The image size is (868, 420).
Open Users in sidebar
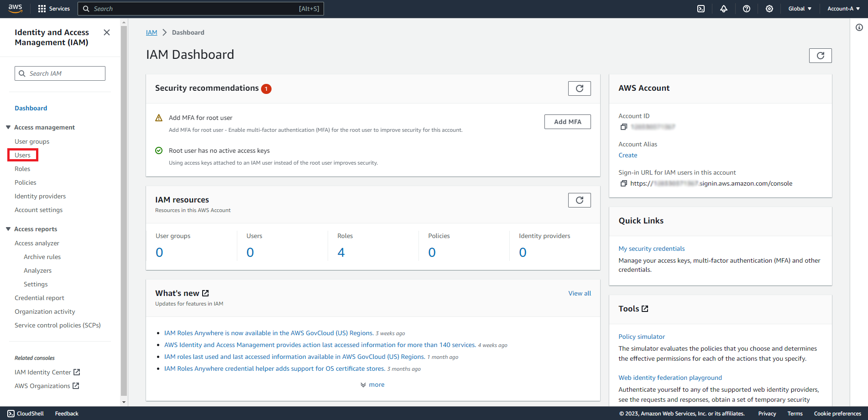coord(22,155)
